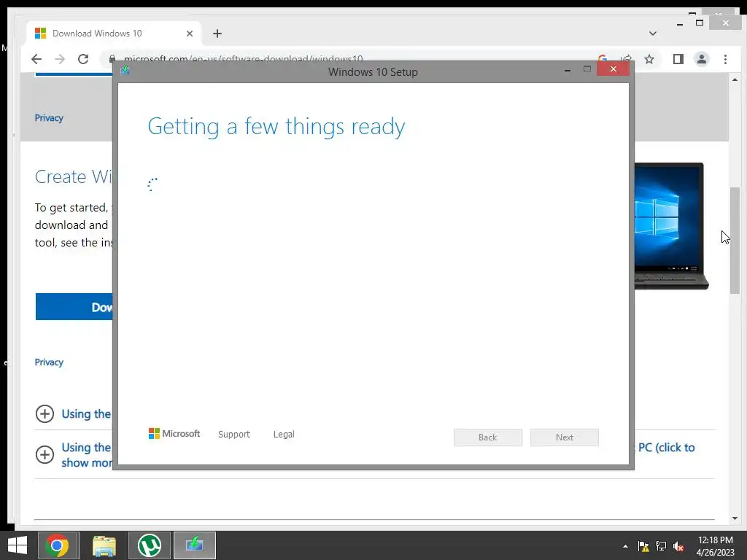Open File Explorer from taskbar

coord(104,545)
